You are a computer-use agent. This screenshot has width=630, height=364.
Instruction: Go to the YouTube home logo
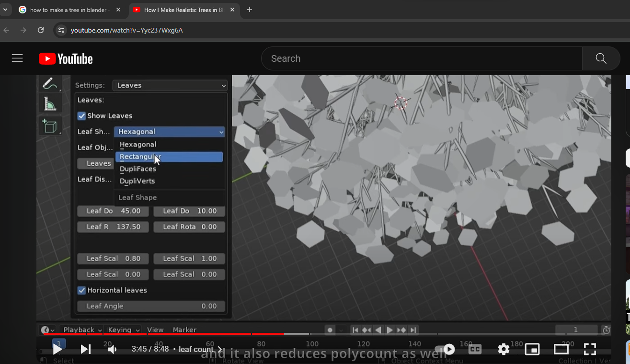point(66,58)
